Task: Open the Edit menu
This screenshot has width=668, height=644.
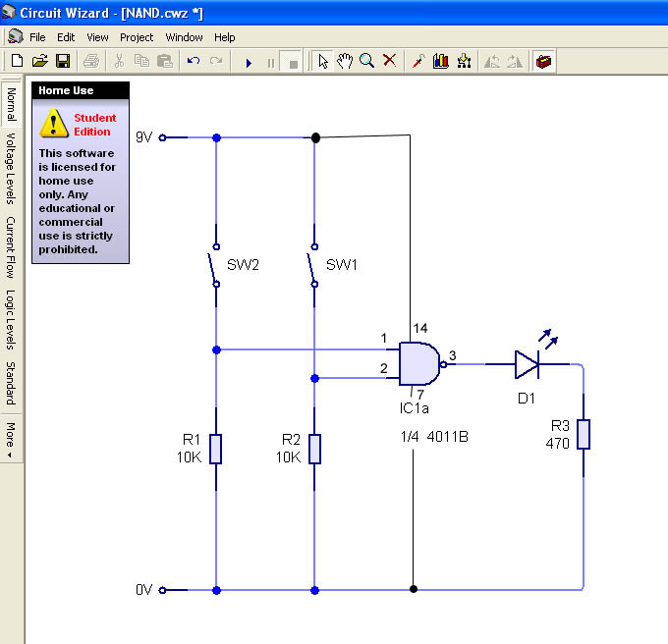Action: point(66,37)
